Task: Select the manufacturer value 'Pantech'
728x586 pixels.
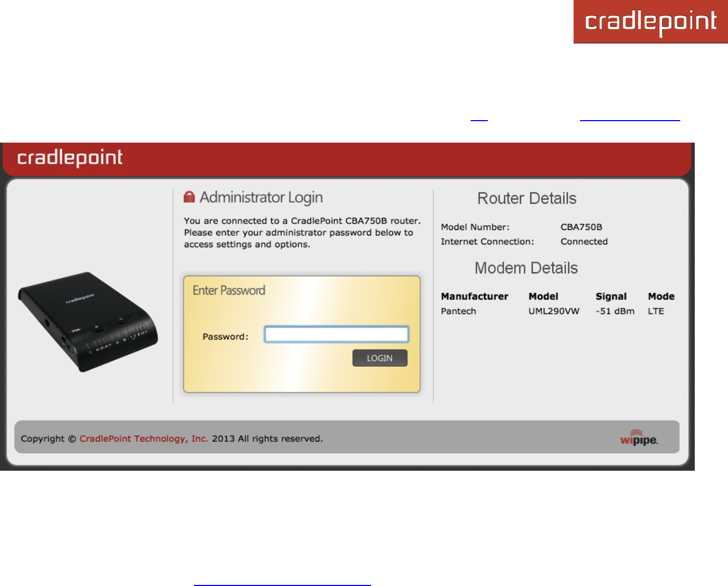Action: pos(458,311)
